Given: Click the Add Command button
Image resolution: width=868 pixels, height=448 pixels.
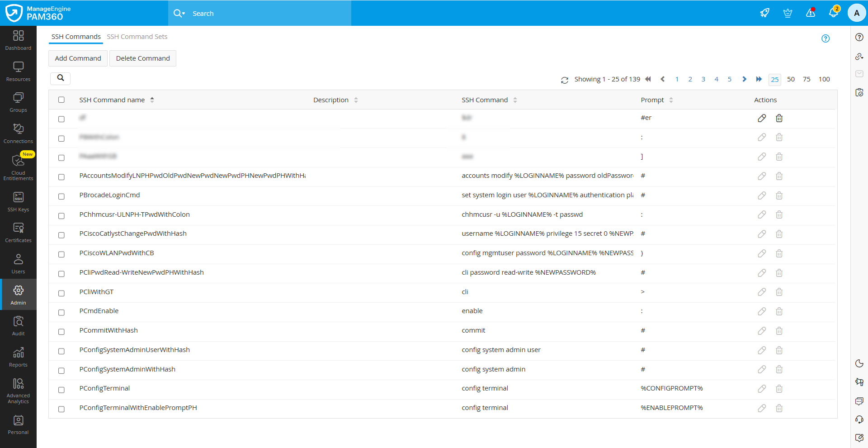Looking at the screenshot, I should 78,58.
